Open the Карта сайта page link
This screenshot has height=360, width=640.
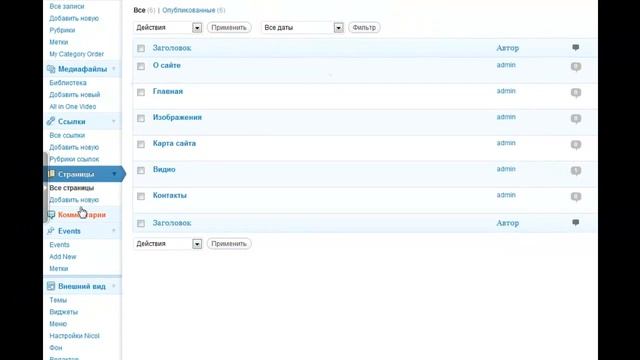[174, 143]
